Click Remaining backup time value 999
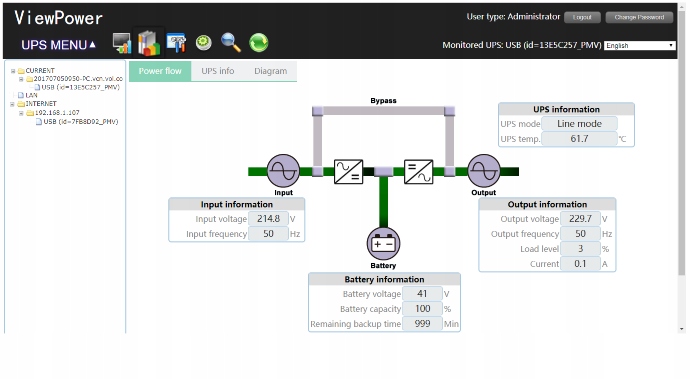 422,323
